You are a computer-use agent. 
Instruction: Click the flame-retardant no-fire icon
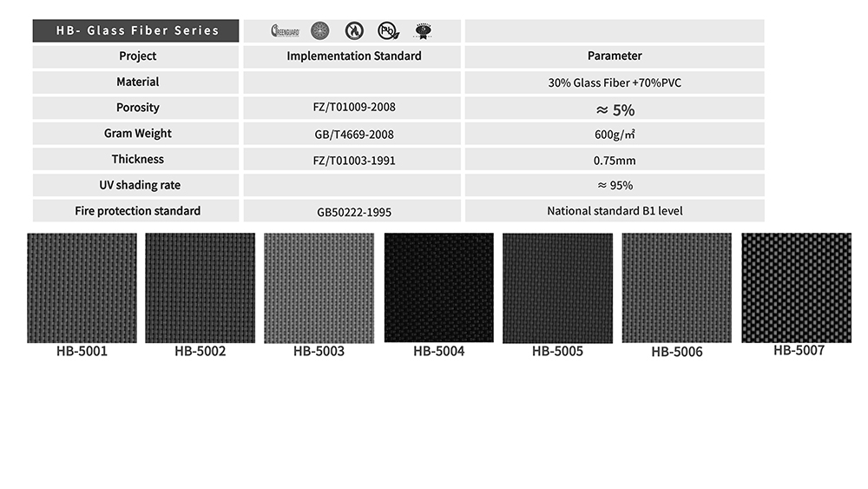coord(353,31)
